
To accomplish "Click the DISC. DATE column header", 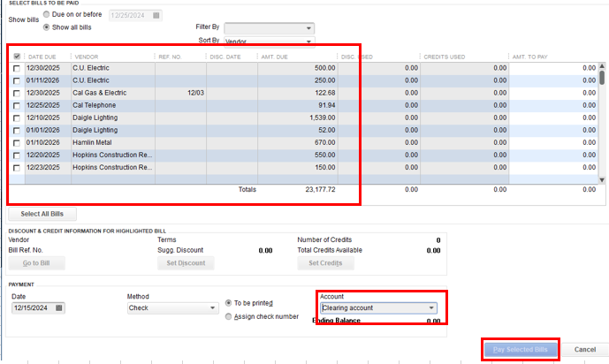I will click(225, 57).
